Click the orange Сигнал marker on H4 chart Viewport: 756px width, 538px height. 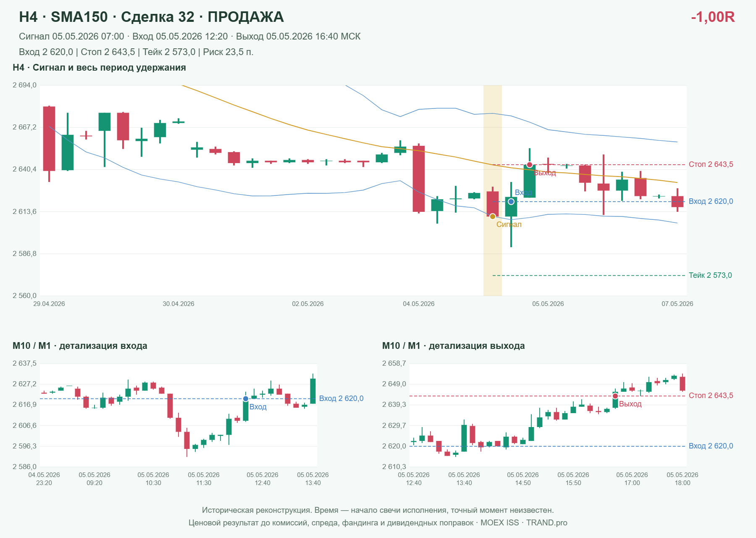pyautogui.click(x=493, y=216)
